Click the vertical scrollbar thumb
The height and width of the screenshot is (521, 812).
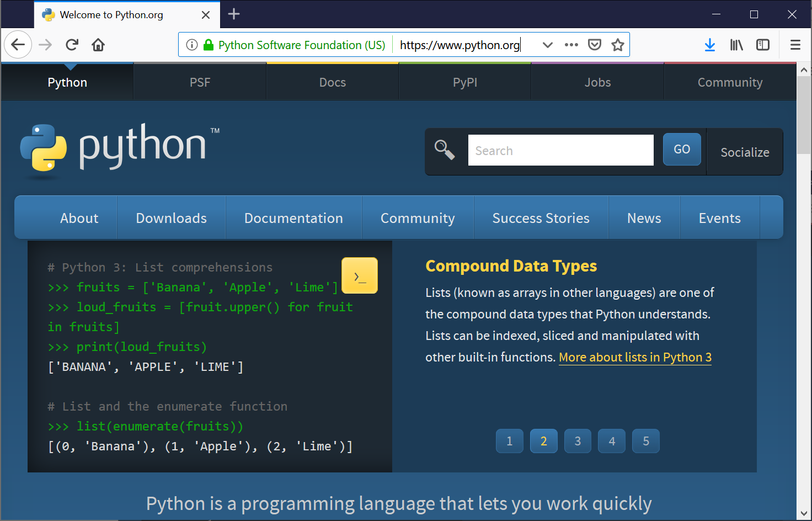(804, 115)
